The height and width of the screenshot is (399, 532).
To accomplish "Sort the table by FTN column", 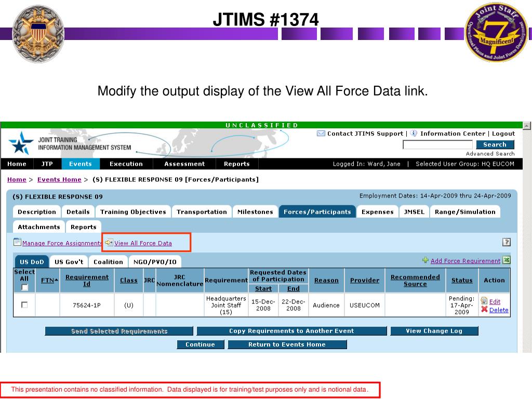I will [x=49, y=280].
